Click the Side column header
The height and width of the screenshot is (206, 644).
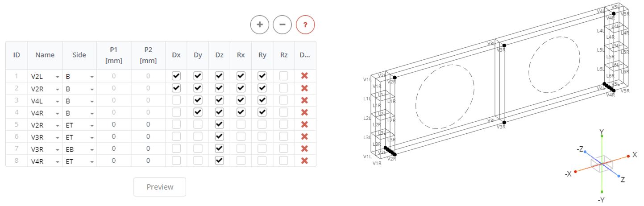coord(79,55)
